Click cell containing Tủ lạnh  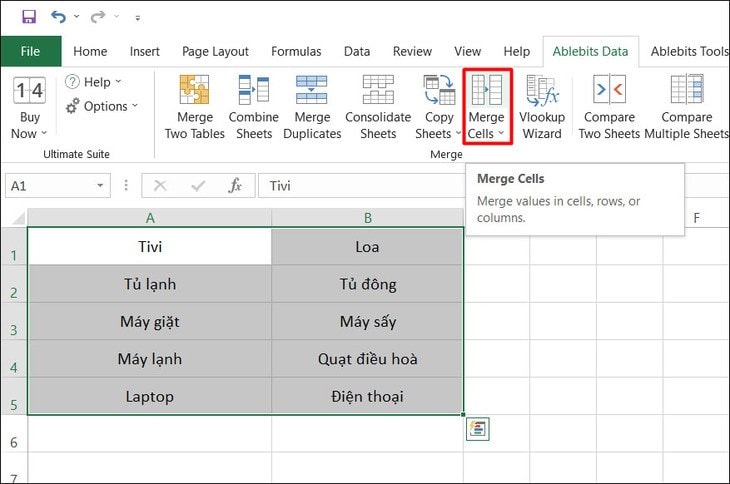coord(150,284)
